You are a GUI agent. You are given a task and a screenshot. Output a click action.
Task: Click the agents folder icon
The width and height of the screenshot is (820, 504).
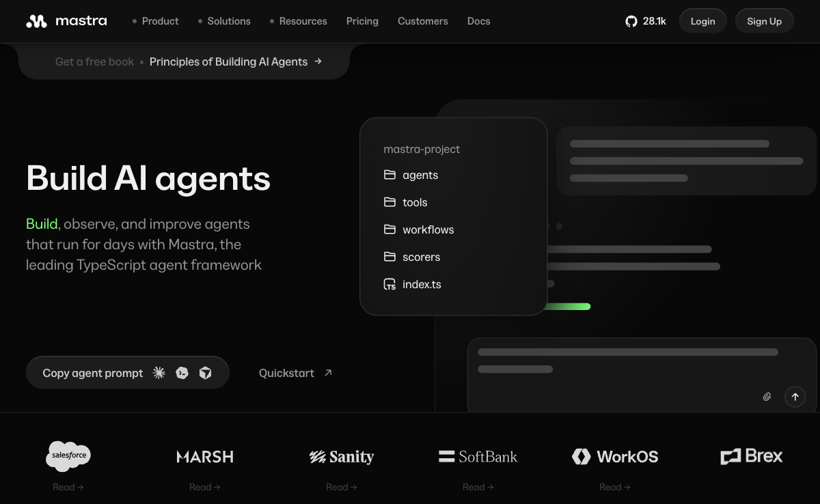[x=389, y=175]
